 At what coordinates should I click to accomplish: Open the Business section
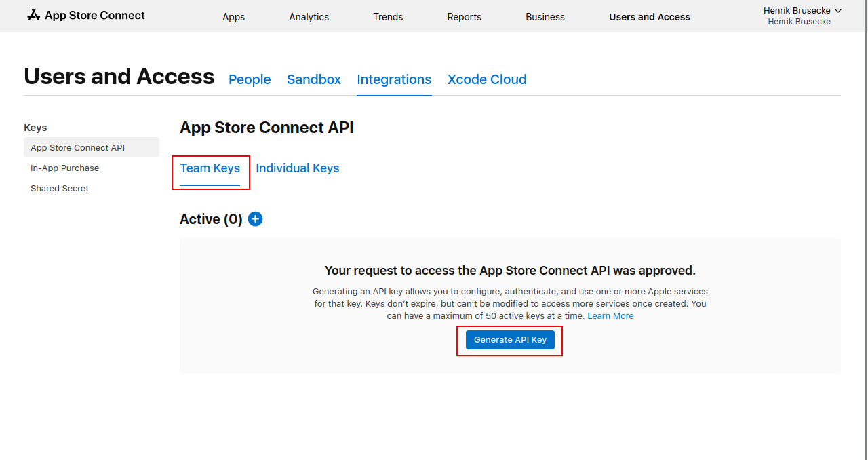coord(545,17)
